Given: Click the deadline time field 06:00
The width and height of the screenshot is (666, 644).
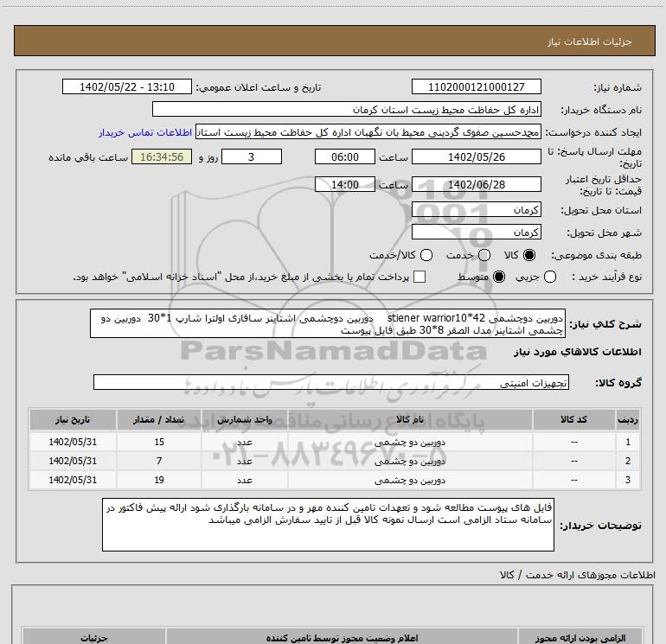Looking at the screenshot, I should tap(345, 157).
